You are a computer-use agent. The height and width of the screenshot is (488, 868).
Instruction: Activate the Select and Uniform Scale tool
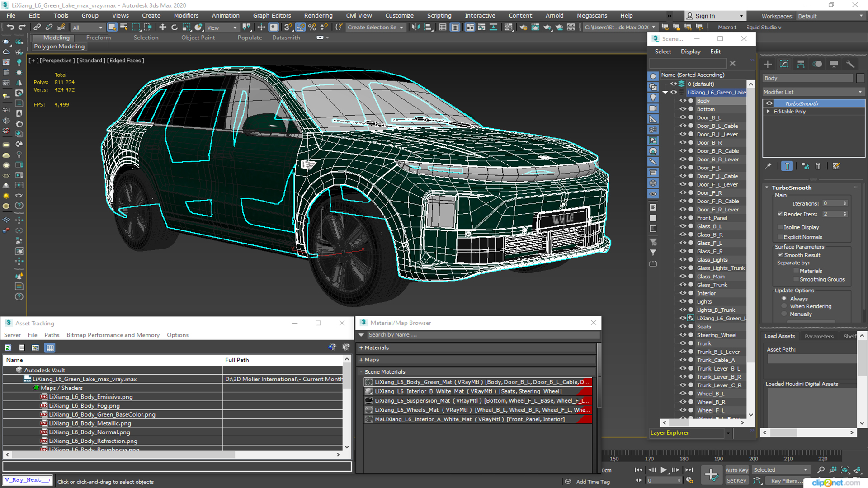pyautogui.click(x=186, y=28)
